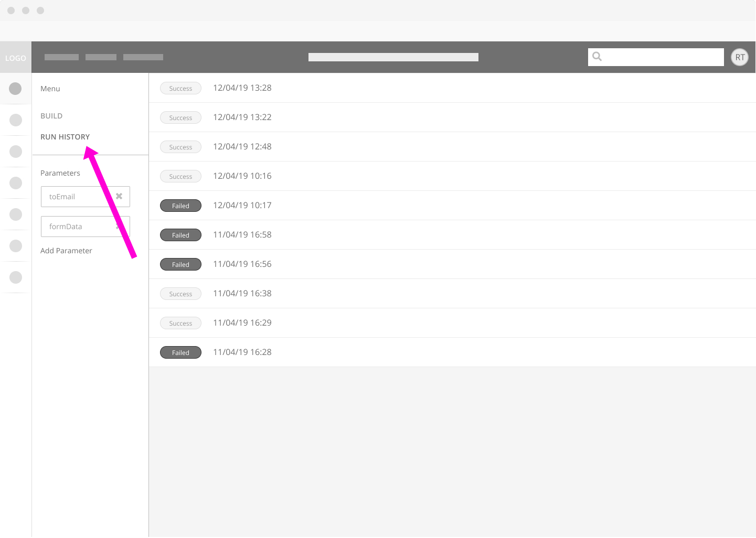Click the bottom circle icon in left rail
Screen dimensions: 756x538
15,277
